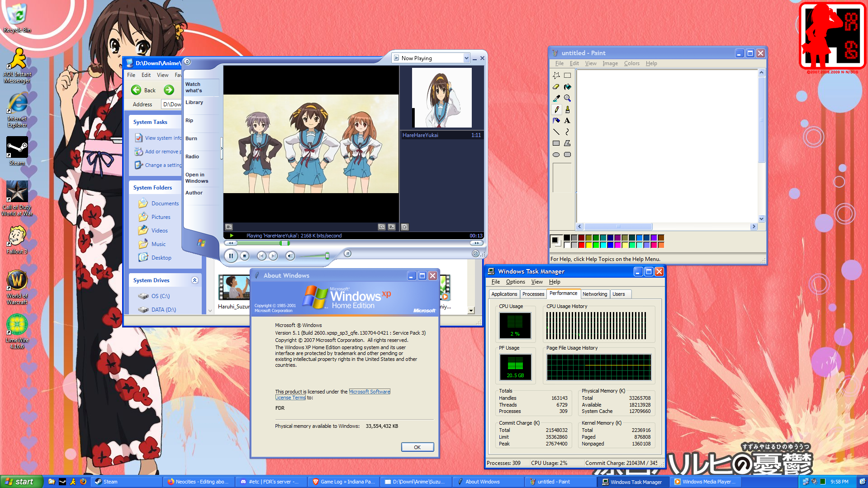The width and height of the screenshot is (868, 488).
Task: Open the Steam desktop shortcut
Action: tap(17, 152)
